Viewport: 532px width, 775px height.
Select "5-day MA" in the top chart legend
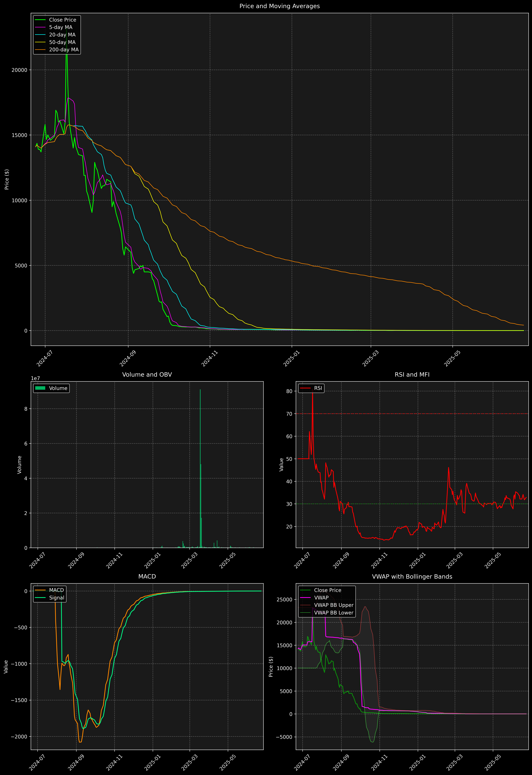(61, 27)
